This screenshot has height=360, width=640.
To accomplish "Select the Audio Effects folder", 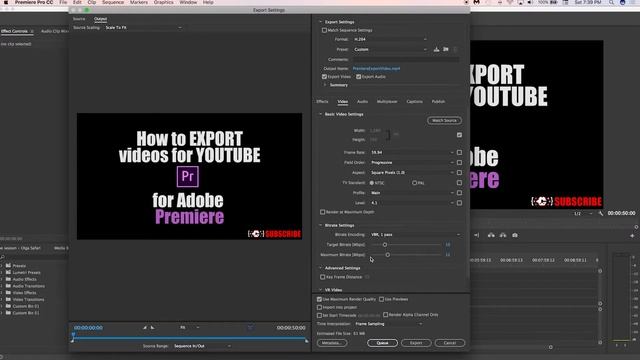I will coord(21,279).
